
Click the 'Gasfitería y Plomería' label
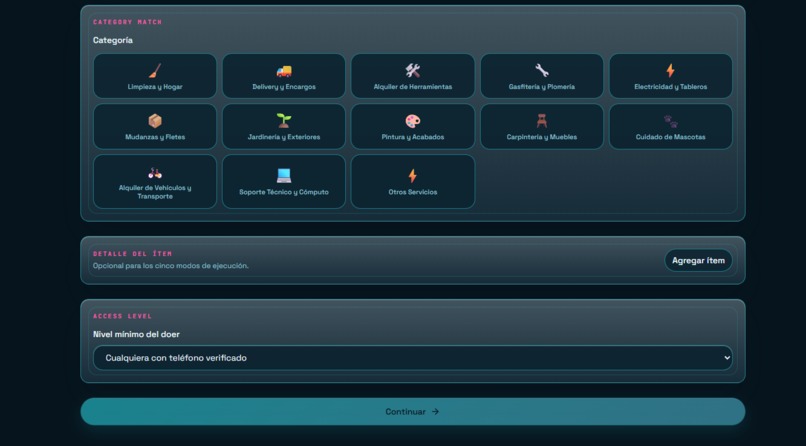tap(542, 87)
